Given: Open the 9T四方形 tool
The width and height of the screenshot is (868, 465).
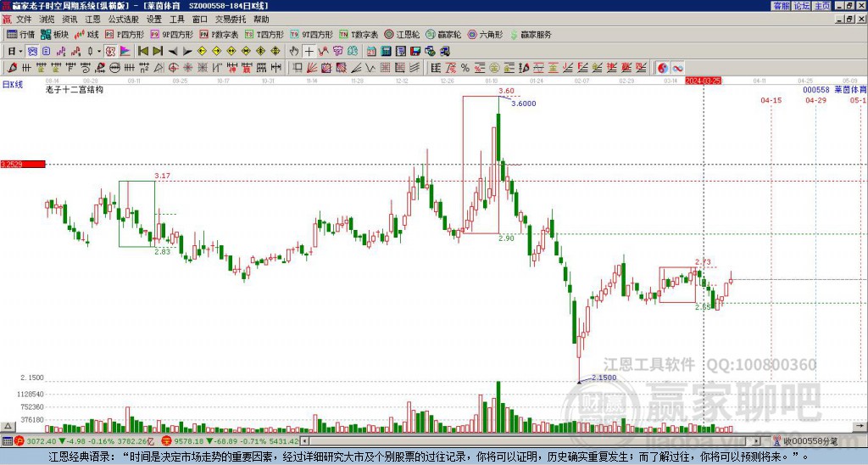Looking at the screenshot, I should click(x=311, y=34).
